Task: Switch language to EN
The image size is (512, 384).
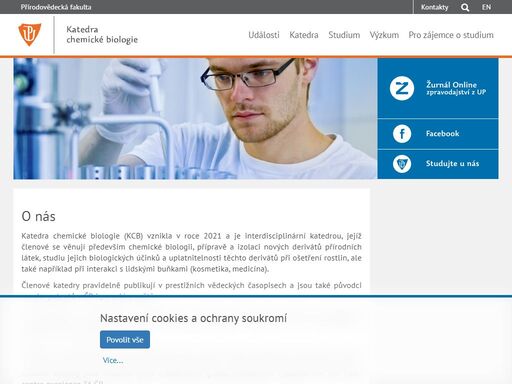Action: (486, 7)
